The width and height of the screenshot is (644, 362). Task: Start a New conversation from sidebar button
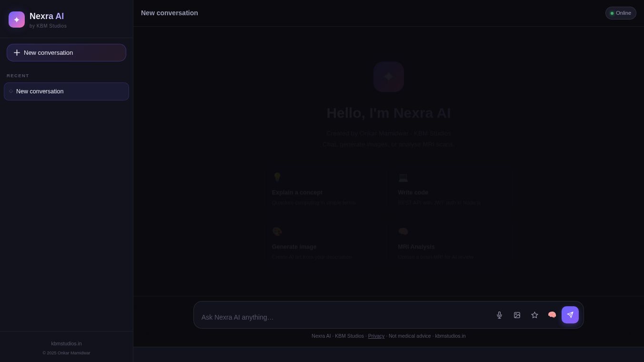[x=66, y=52]
